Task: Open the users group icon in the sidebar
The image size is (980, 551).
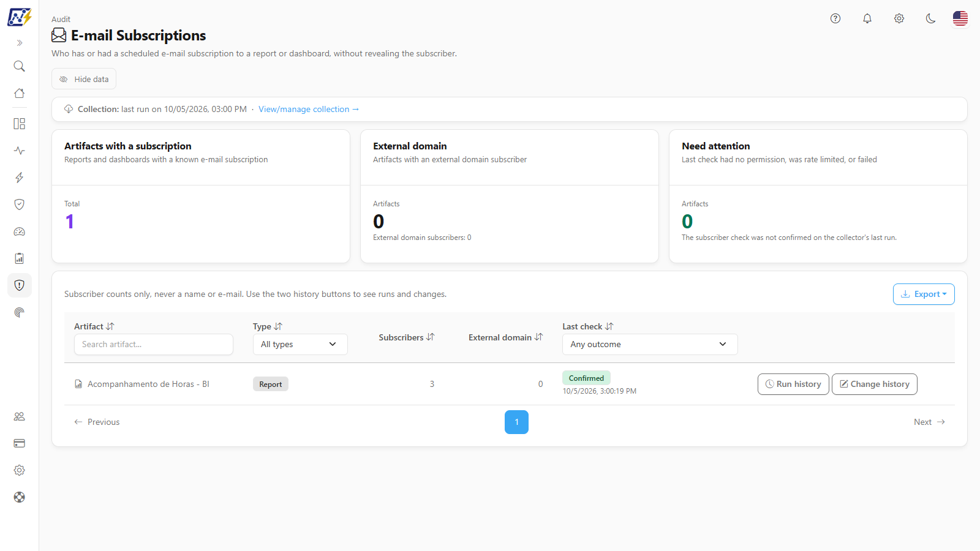Action: click(20, 416)
